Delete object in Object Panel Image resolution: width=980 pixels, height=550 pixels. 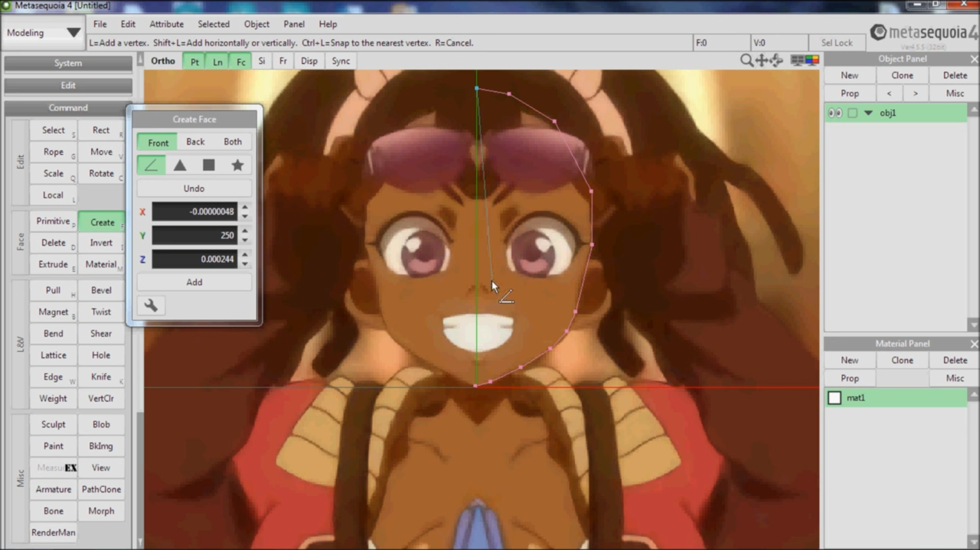954,76
